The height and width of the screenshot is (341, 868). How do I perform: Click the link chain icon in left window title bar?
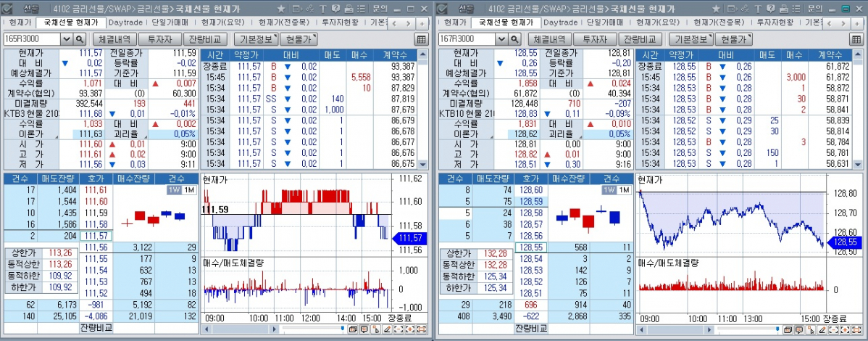pyautogui.click(x=310, y=9)
